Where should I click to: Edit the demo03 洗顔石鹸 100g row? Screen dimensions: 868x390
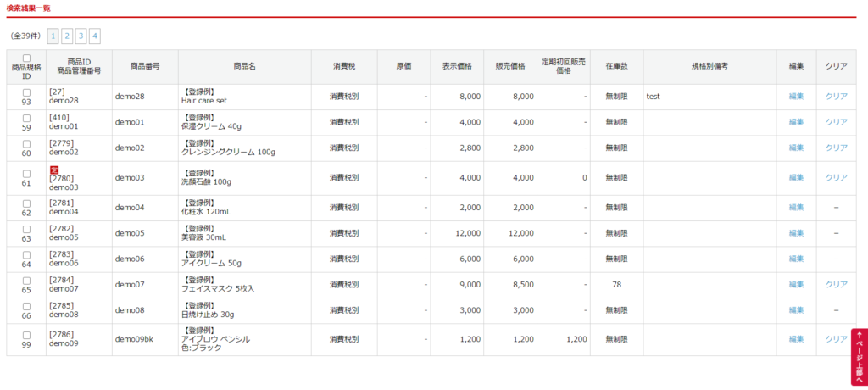796,178
